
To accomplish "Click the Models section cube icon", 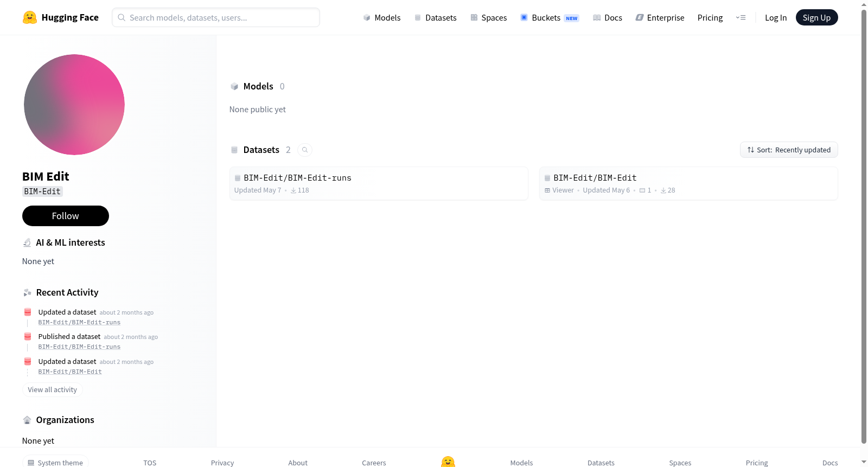I will point(234,87).
